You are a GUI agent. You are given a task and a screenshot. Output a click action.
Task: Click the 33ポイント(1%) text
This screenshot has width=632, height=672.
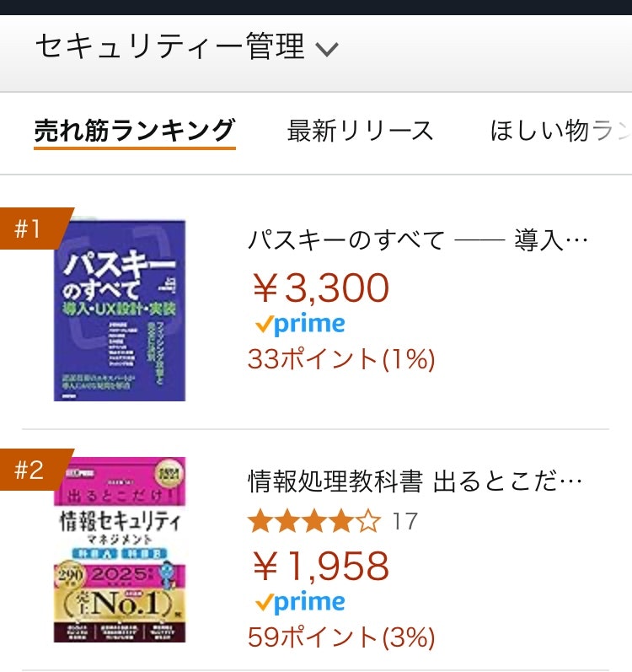(341, 359)
